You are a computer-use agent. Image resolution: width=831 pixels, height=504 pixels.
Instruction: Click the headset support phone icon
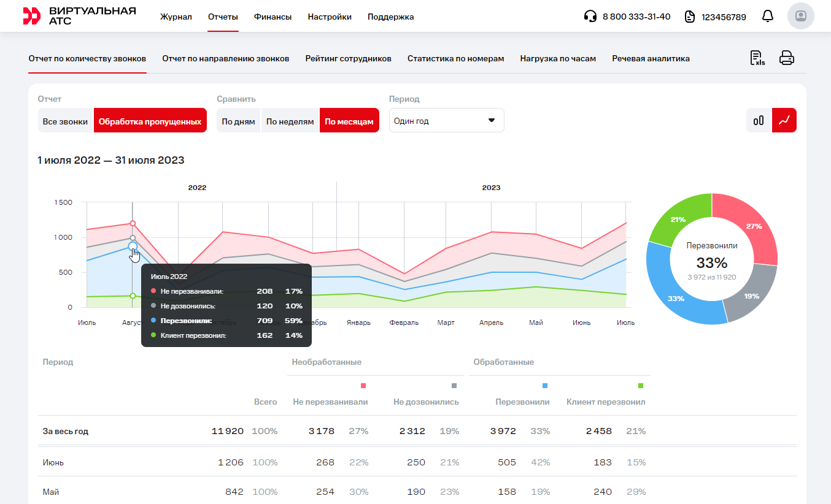(590, 17)
